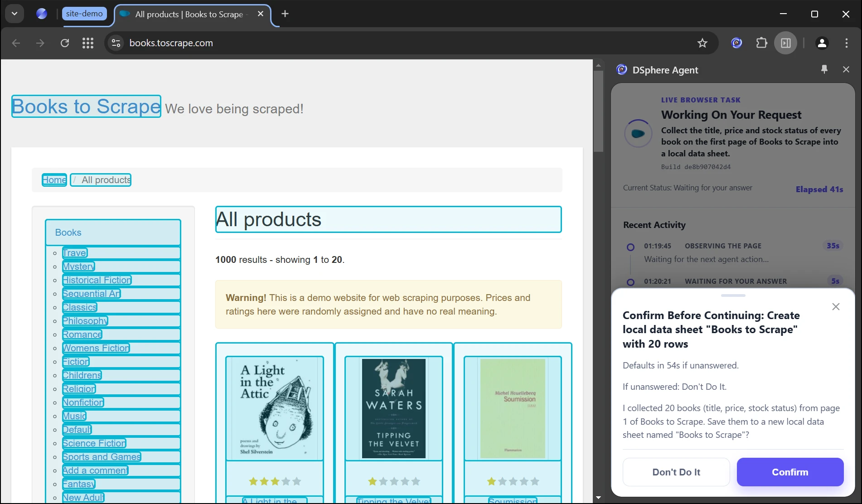Screen dimensions: 862x504
Task: Open the Science Fiction category
Action: [94, 443]
